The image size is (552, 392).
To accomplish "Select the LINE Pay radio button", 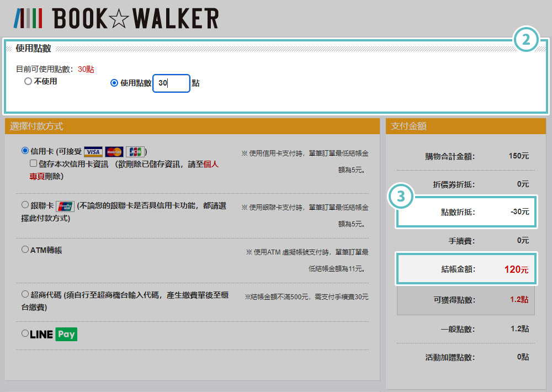I will click(25, 333).
